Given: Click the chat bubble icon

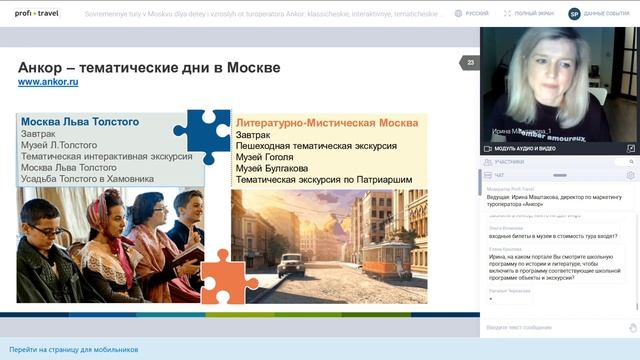Looking at the screenshot, I should 488,175.
